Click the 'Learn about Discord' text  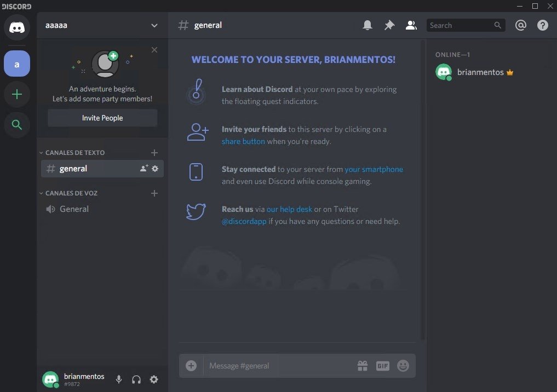click(x=257, y=89)
